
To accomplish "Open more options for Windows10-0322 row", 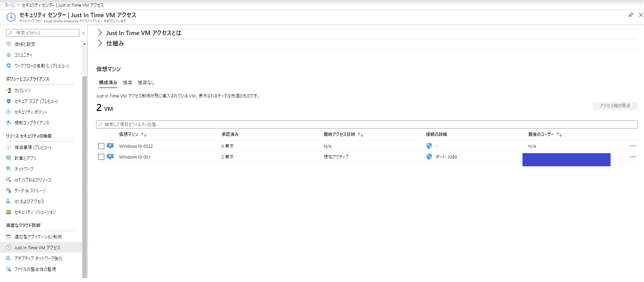I will 633,146.
